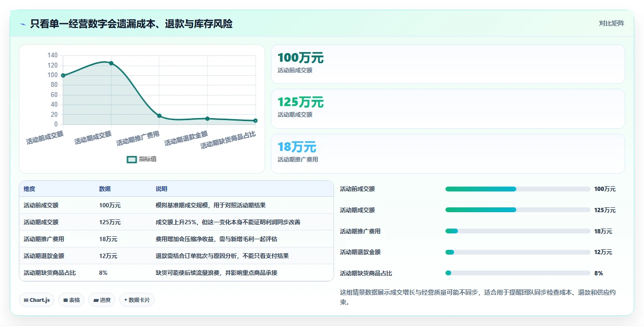
Task: Click table cell 12万元
Action: pos(108,256)
